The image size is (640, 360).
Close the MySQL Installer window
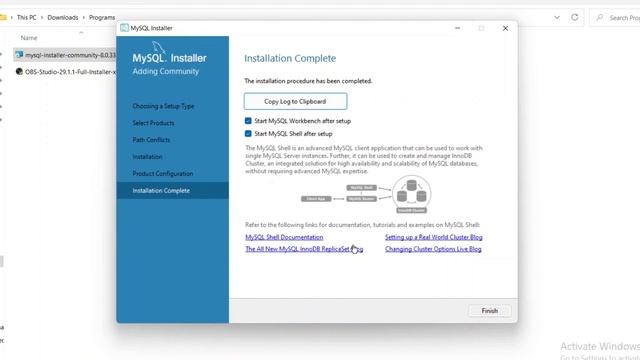click(505, 28)
